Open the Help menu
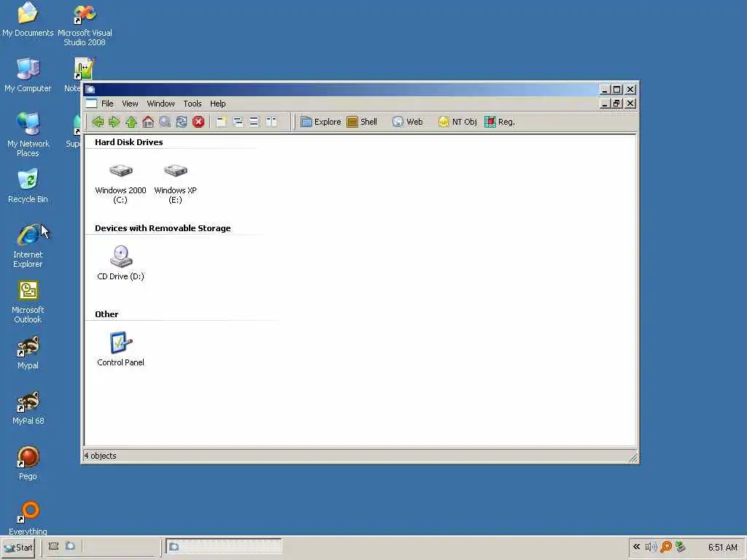Image resolution: width=747 pixels, height=560 pixels. [217, 104]
